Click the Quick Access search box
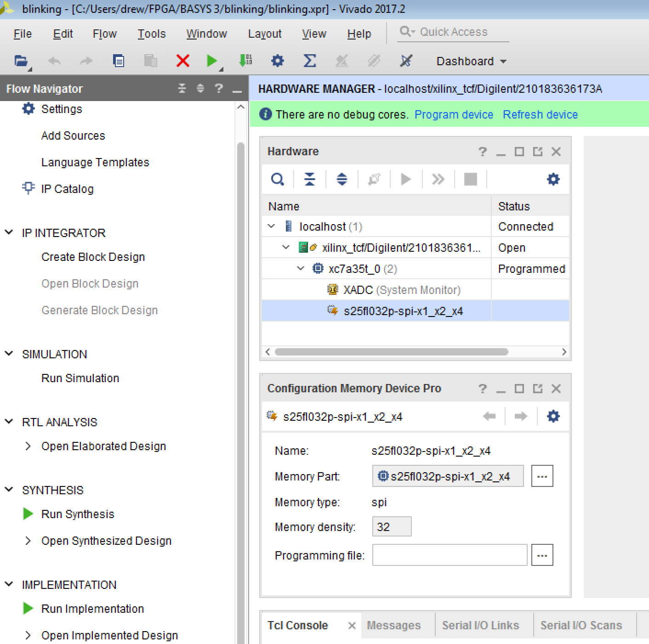This screenshot has height=644, width=649. pyautogui.click(x=454, y=32)
